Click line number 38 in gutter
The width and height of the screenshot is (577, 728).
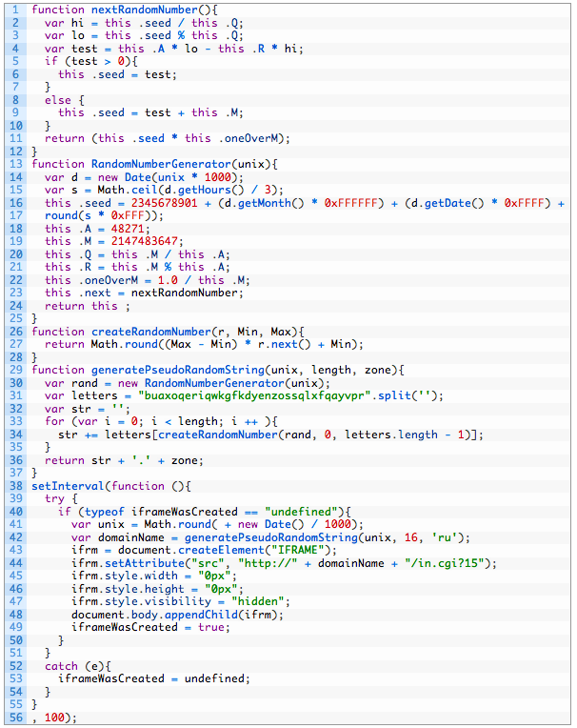pos(16,486)
